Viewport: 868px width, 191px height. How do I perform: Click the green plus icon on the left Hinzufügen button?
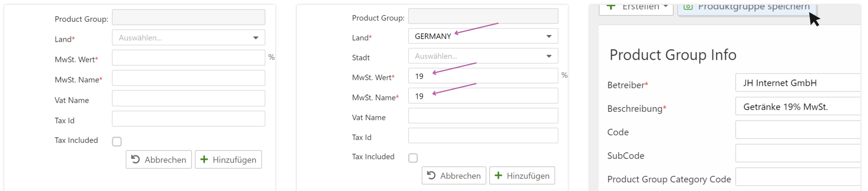pyautogui.click(x=204, y=159)
